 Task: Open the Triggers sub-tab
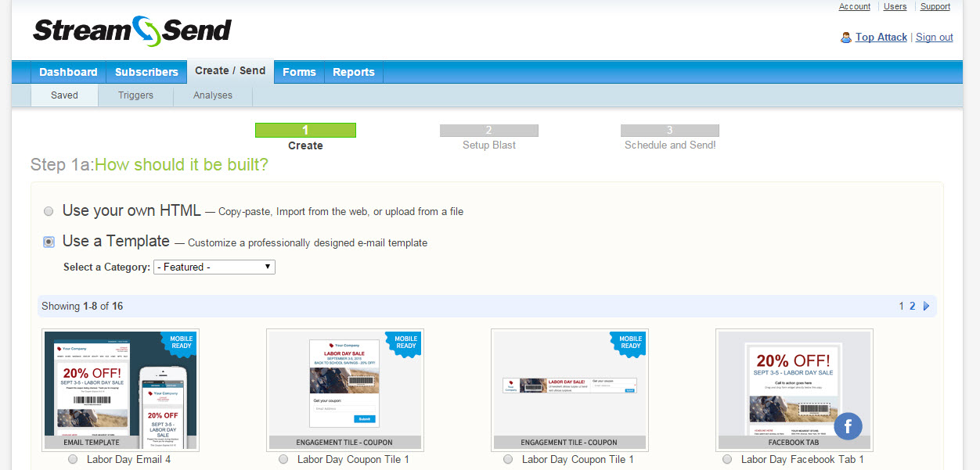(135, 95)
